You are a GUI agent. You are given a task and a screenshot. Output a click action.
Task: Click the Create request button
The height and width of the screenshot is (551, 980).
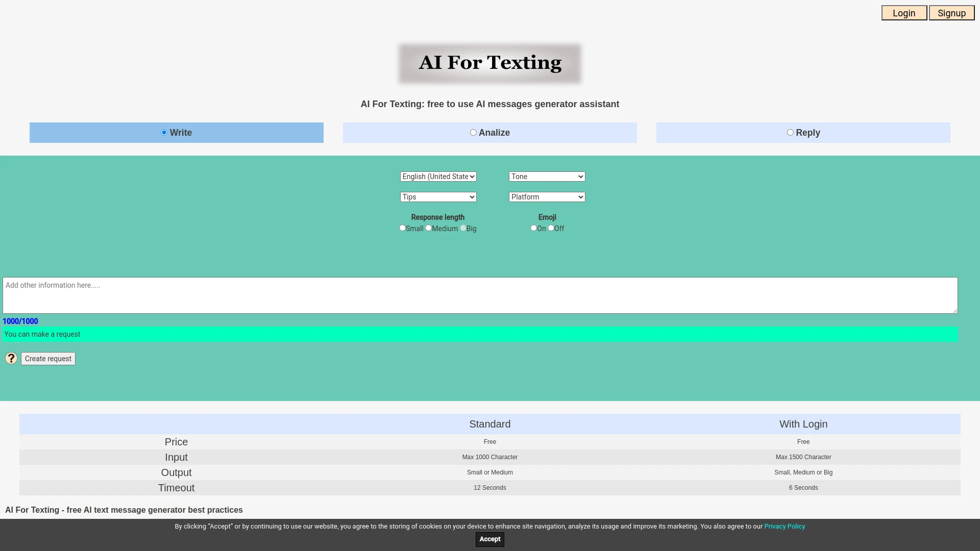[48, 358]
